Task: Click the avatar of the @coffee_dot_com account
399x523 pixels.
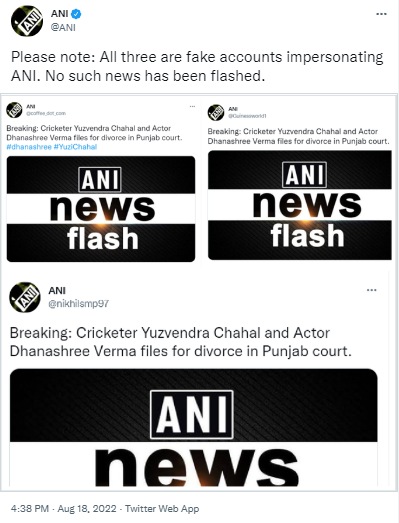Action: (x=14, y=110)
